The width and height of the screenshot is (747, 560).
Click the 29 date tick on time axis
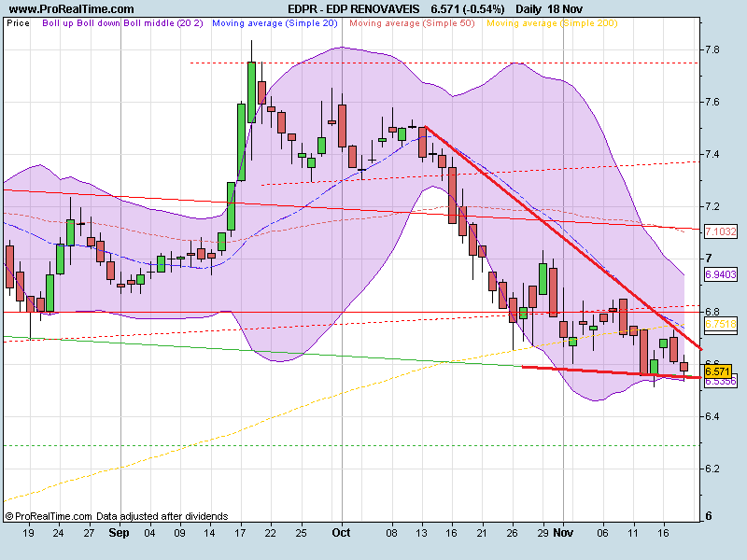pyautogui.click(x=543, y=532)
